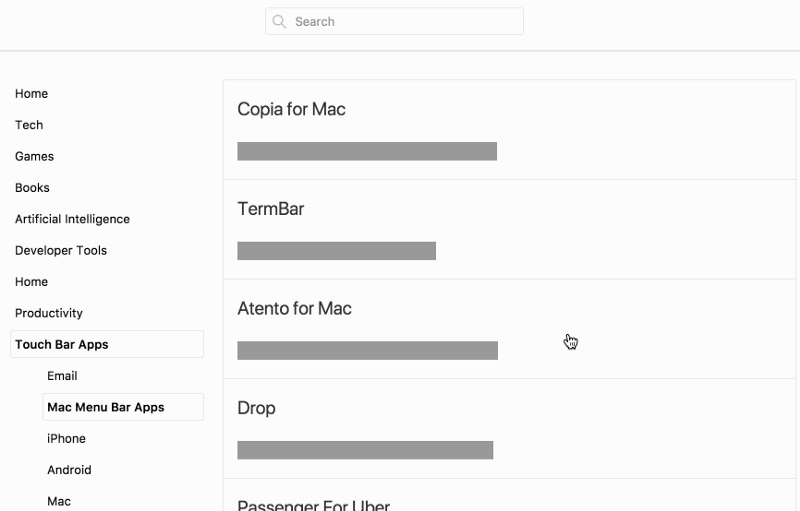
Task: Open the Passenger For Uber listing
Action: 313,504
